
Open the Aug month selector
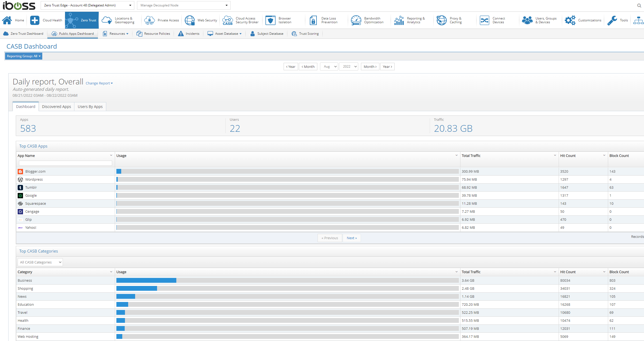click(329, 67)
